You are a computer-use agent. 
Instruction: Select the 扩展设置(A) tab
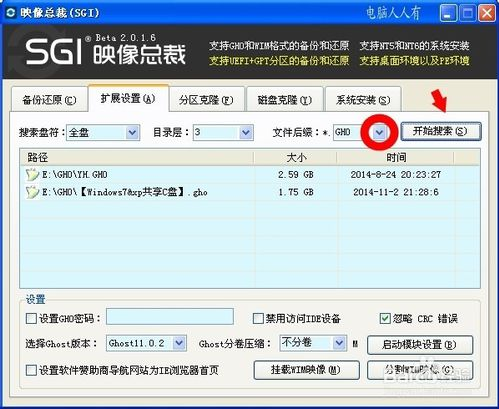pyautogui.click(x=128, y=99)
